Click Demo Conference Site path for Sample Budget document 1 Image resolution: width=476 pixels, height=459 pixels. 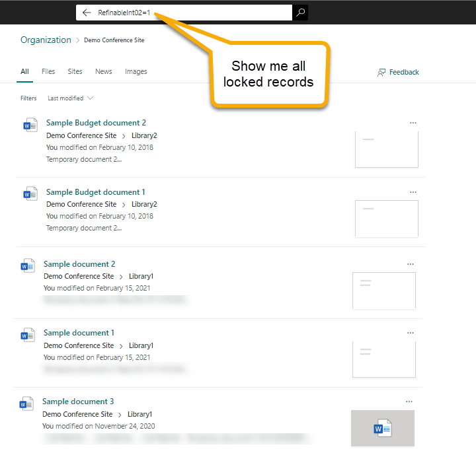[x=81, y=204]
